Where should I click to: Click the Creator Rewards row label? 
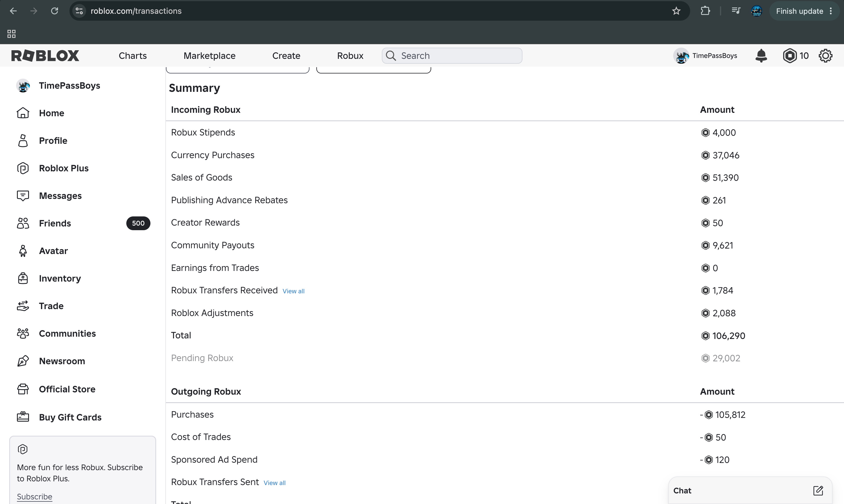click(206, 222)
